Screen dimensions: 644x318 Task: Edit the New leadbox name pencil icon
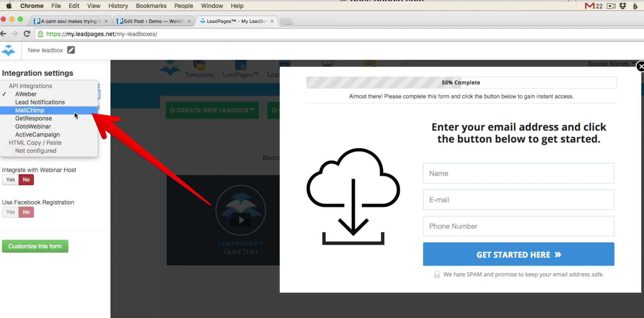pos(71,50)
